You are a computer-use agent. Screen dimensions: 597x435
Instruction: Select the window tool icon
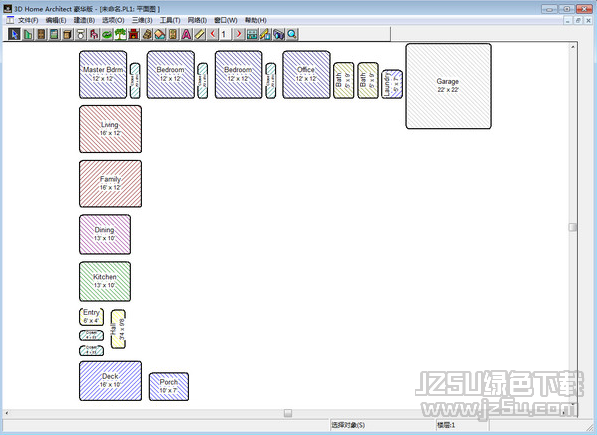point(54,35)
